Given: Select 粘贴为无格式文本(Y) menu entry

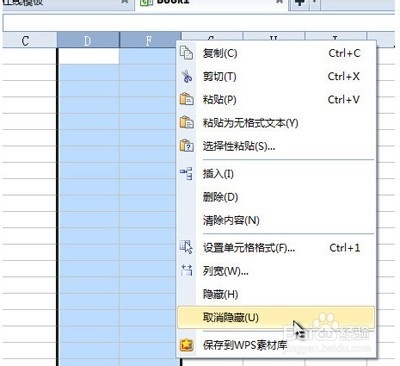Looking at the screenshot, I should (276, 123).
